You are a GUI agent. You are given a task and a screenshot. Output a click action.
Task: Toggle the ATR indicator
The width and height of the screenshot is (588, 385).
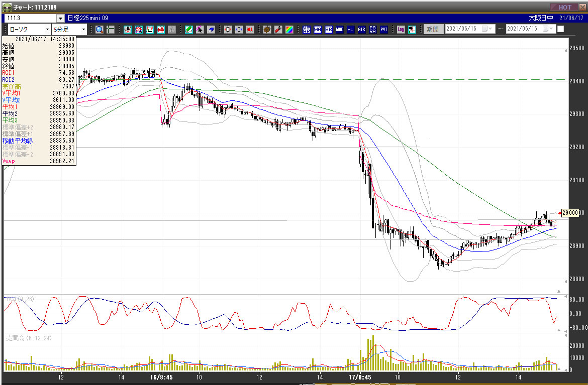click(361, 29)
